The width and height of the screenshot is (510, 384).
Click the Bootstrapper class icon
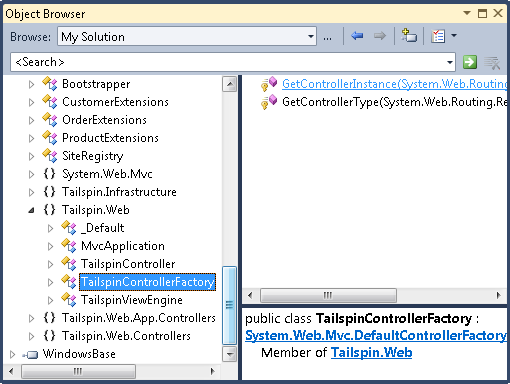50,84
